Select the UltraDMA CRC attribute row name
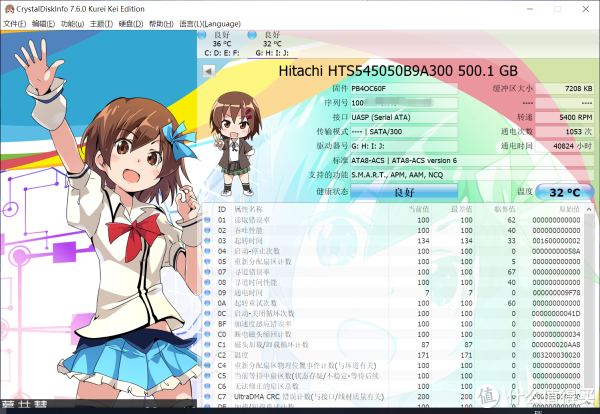Image resolution: width=600 pixels, height=414 pixels. point(309,397)
